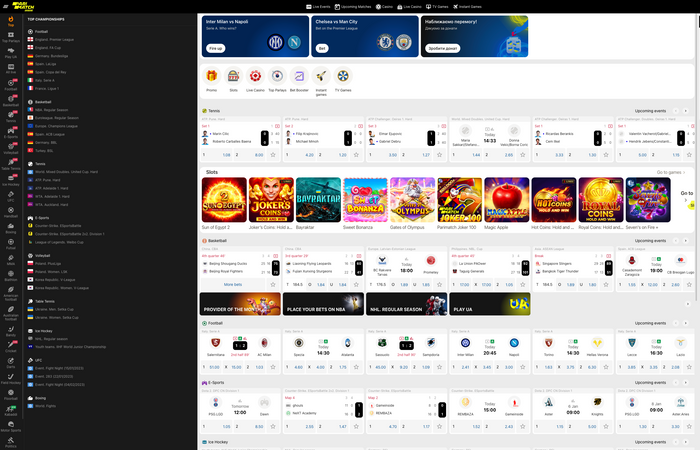Open Live Events in top navigation
This screenshot has height=450, width=700.
click(318, 7)
